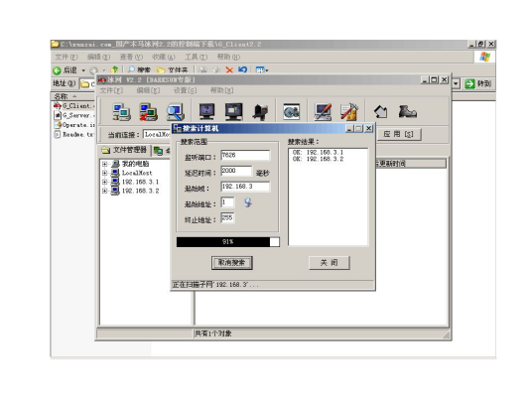532x398 pixels.
Task: Open the 设置 menu in 冰河 window
Action: tap(185, 90)
